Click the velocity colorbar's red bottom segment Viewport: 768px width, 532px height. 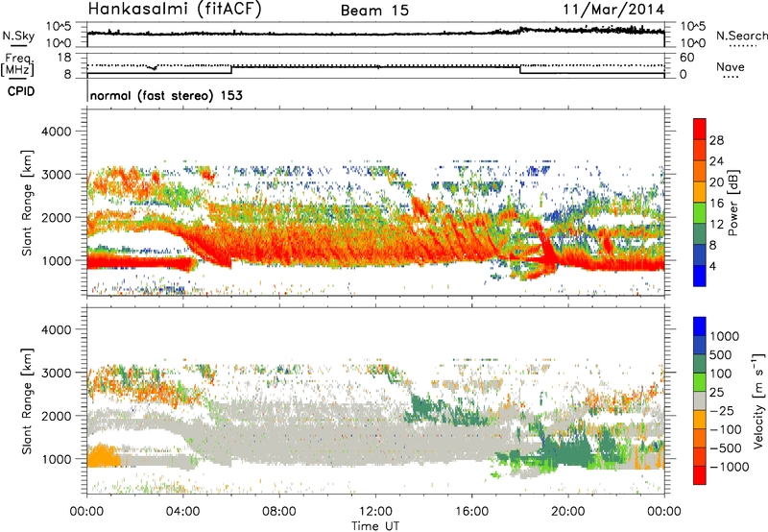point(700,474)
